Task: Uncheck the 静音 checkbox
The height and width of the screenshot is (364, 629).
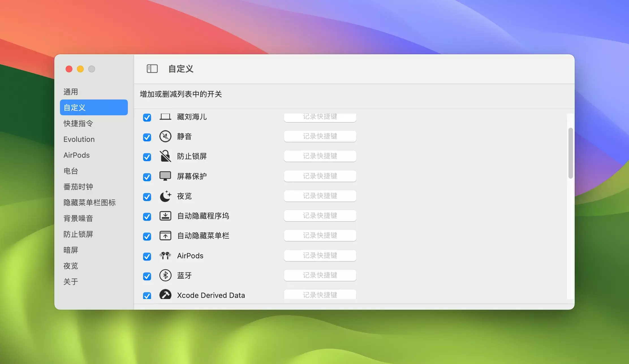Action: pos(147,137)
